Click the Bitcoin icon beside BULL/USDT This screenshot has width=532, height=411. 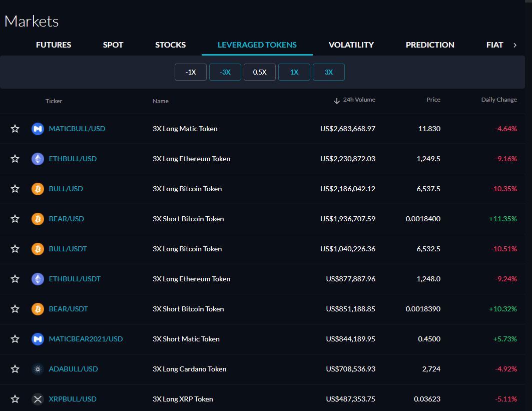pos(38,249)
